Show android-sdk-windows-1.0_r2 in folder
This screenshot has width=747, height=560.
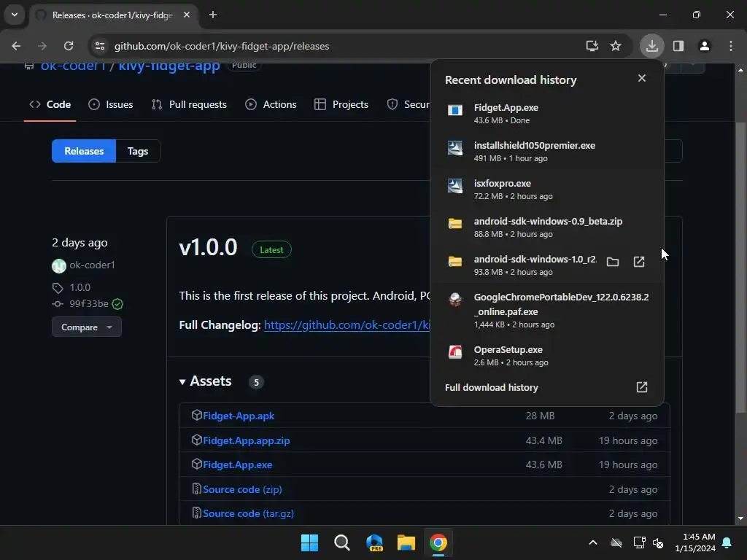[613, 262]
